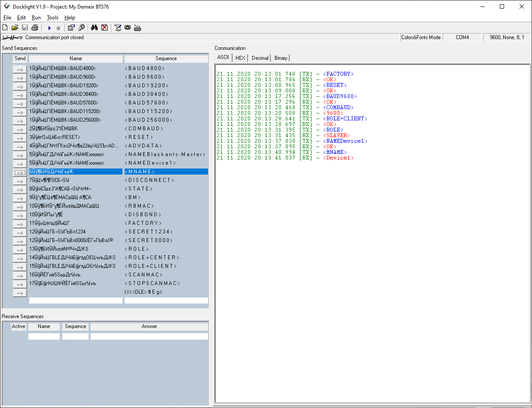Click the Colors&Fonts Mode status field

coord(421,37)
